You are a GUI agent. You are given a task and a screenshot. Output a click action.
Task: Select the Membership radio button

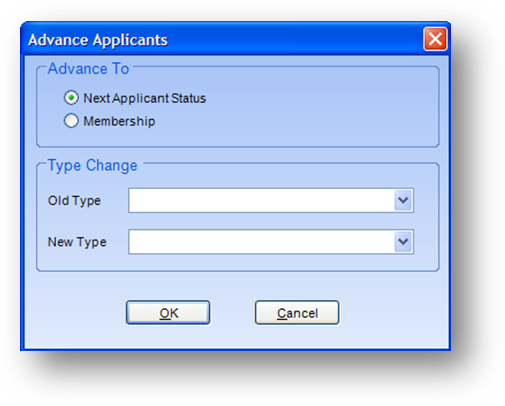click(x=71, y=121)
